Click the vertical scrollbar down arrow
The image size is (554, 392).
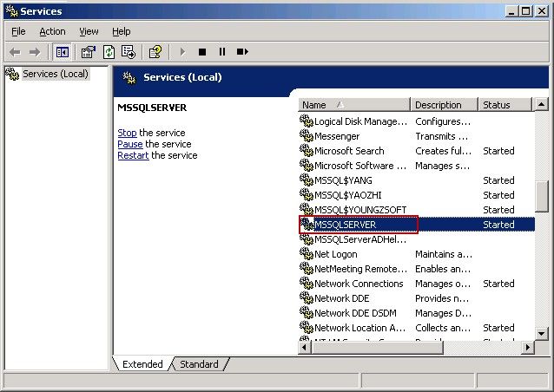[541, 333]
